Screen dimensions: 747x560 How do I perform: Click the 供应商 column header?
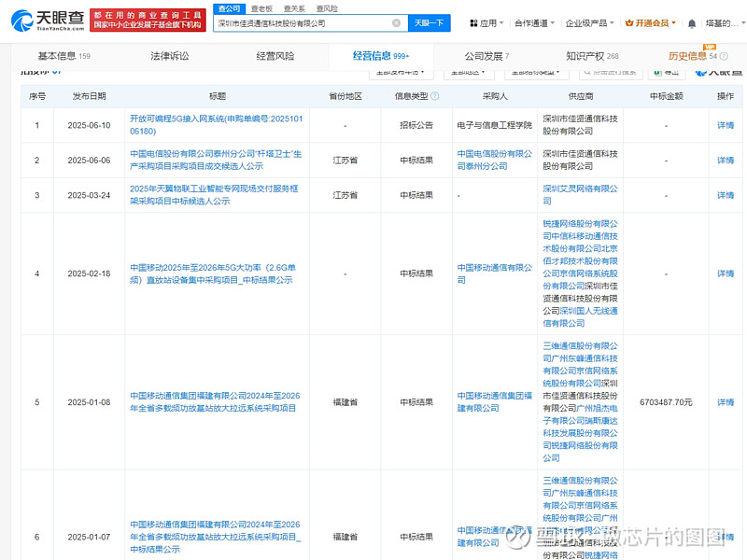click(x=580, y=96)
